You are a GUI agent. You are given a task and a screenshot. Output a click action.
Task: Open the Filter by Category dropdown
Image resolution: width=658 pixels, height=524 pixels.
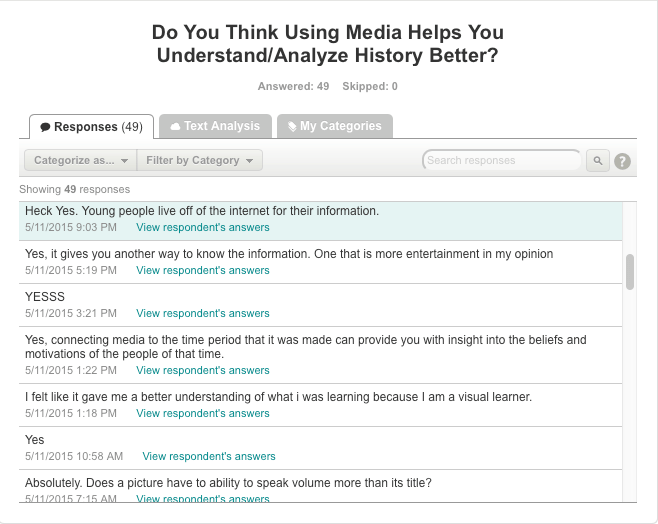coord(200,160)
